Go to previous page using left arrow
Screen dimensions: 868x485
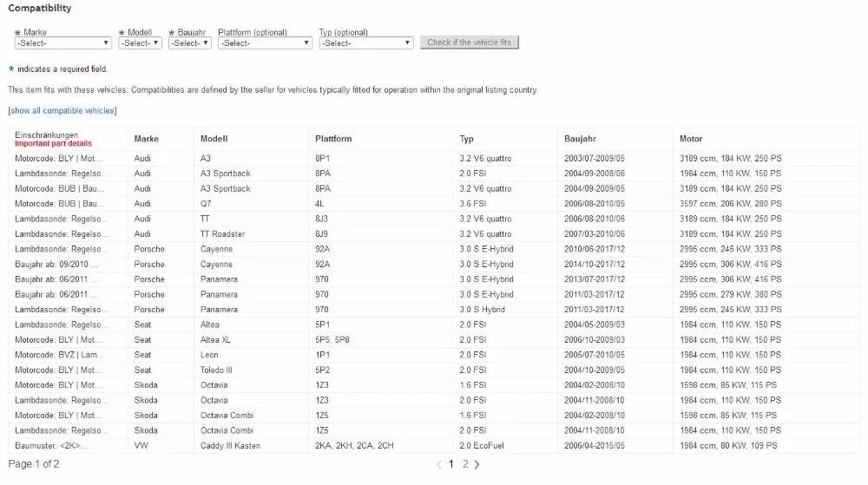click(439, 464)
